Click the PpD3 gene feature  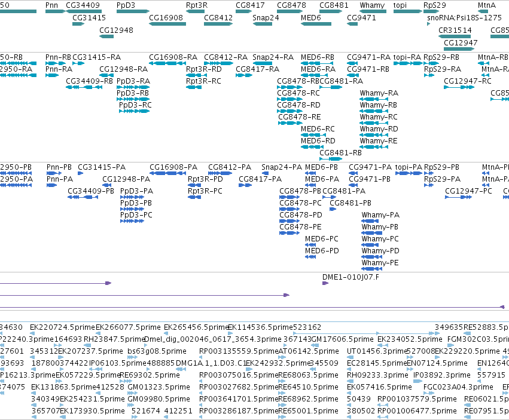[133, 11]
